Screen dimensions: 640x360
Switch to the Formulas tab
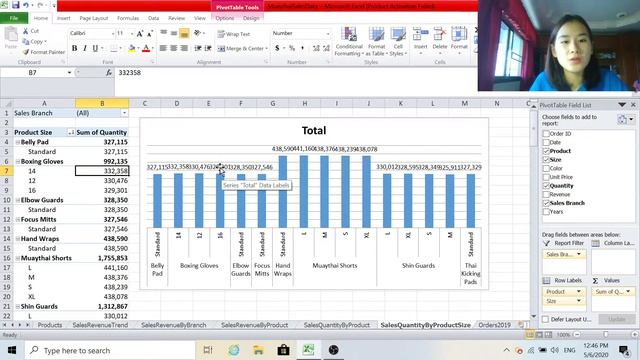click(x=128, y=18)
